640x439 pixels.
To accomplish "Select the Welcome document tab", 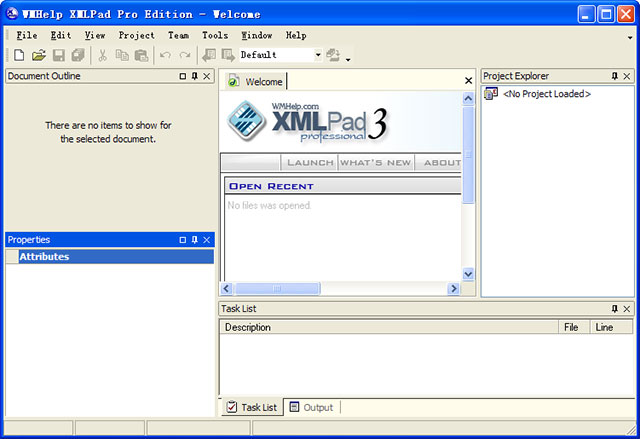I will [x=256, y=82].
